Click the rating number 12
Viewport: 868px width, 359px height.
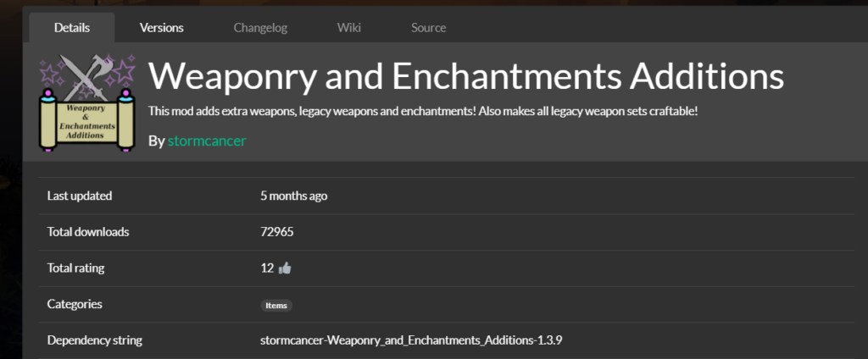(267, 268)
